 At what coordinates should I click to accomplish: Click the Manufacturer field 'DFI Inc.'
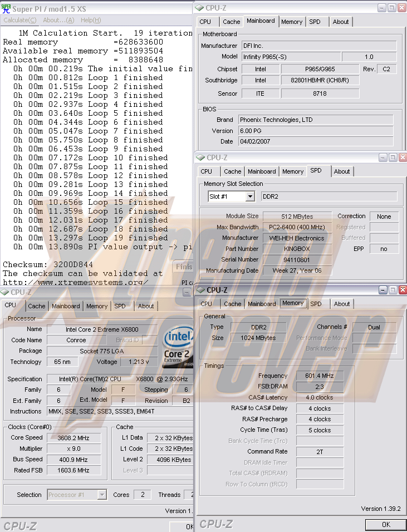click(x=319, y=46)
